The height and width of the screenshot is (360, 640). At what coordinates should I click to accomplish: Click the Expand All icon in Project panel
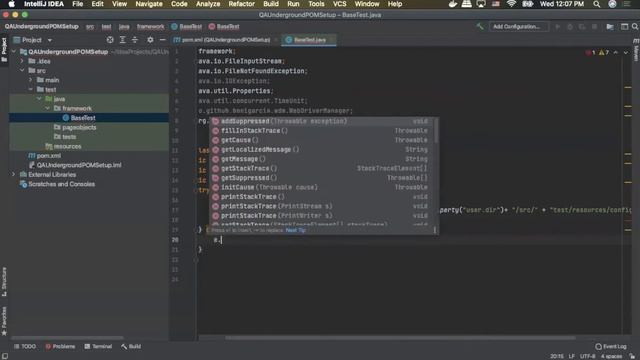(122, 40)
